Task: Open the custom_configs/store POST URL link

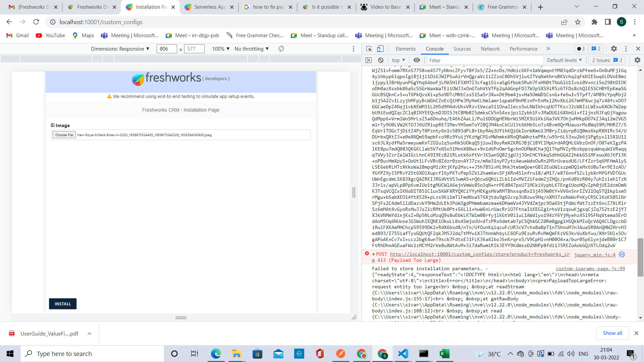Action: point(480,254)
